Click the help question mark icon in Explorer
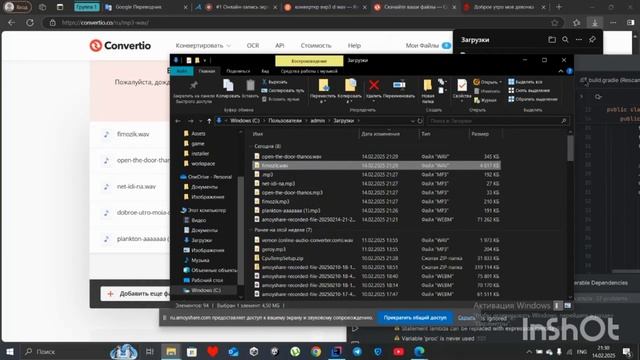This screenshot has height=360, width=640. click(569, 71)
